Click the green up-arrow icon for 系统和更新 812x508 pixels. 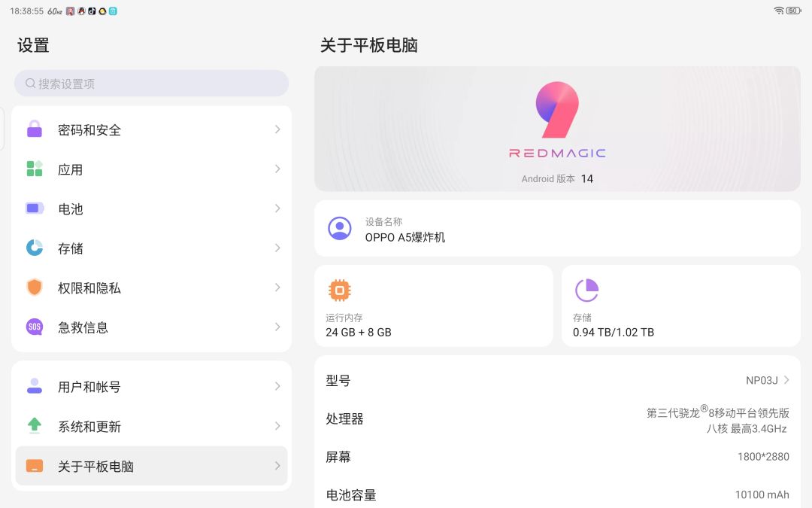34,425
